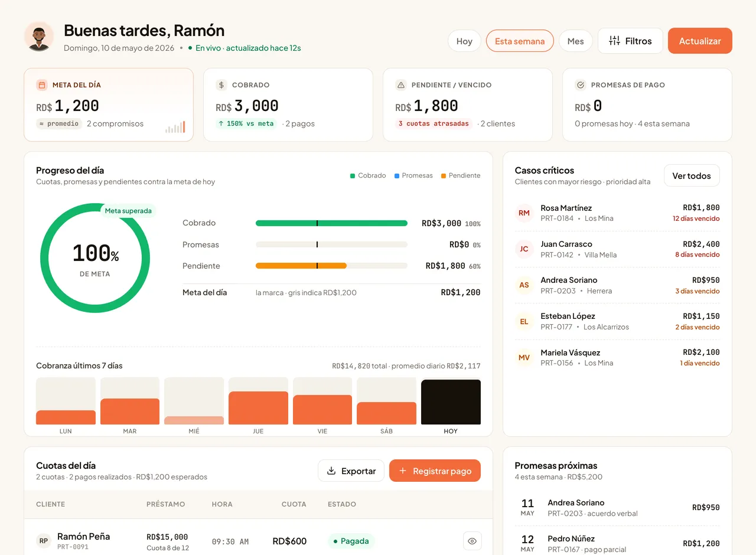Click the CLIENTE column header
Viewport: 756px width, 555px height.
51,504
